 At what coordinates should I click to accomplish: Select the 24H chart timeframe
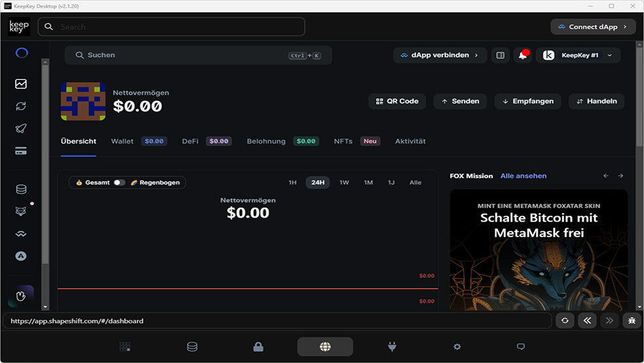[x=317, y=183]
